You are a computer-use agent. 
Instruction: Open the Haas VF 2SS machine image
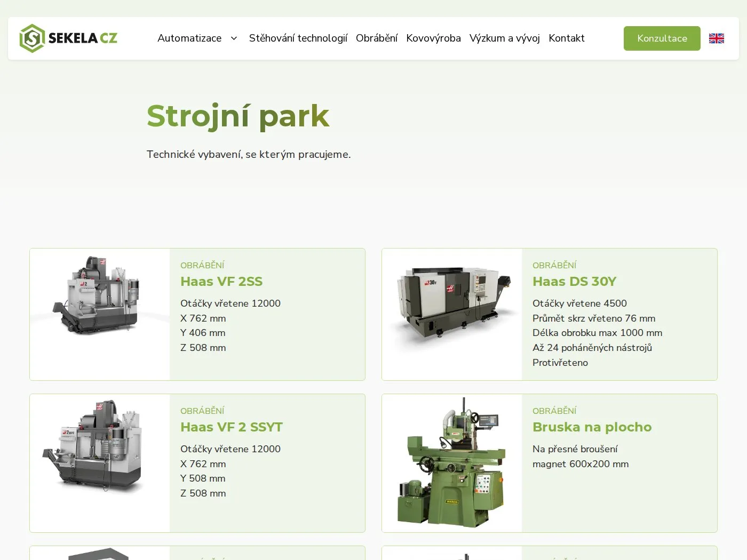(100, 314)
